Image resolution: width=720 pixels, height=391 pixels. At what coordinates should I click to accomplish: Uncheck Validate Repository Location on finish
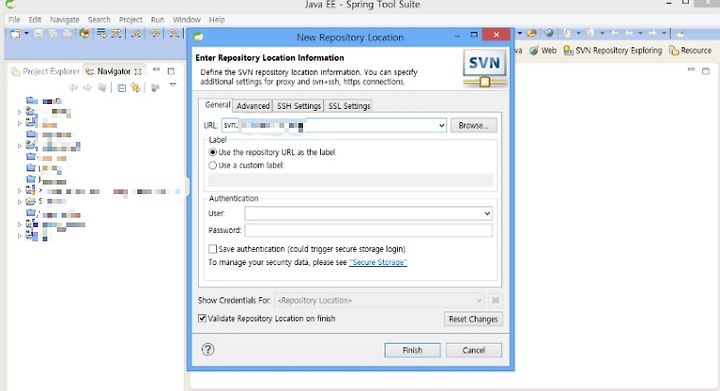pos(202,318)
